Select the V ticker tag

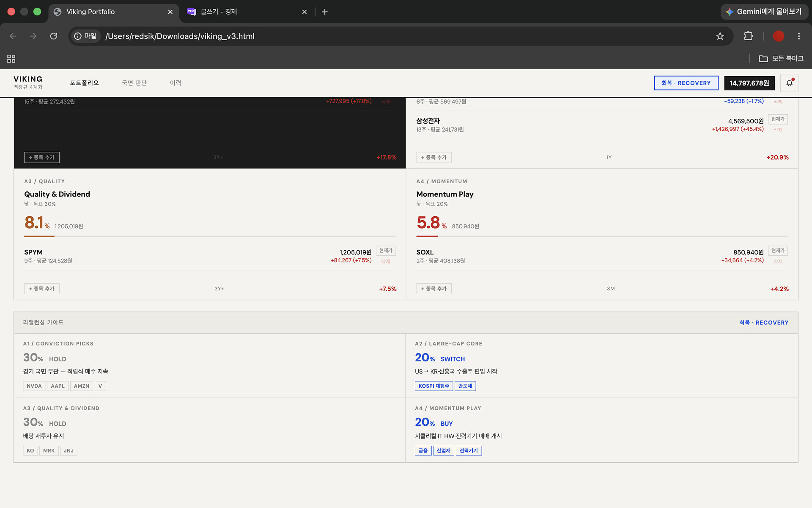(100, 386)
